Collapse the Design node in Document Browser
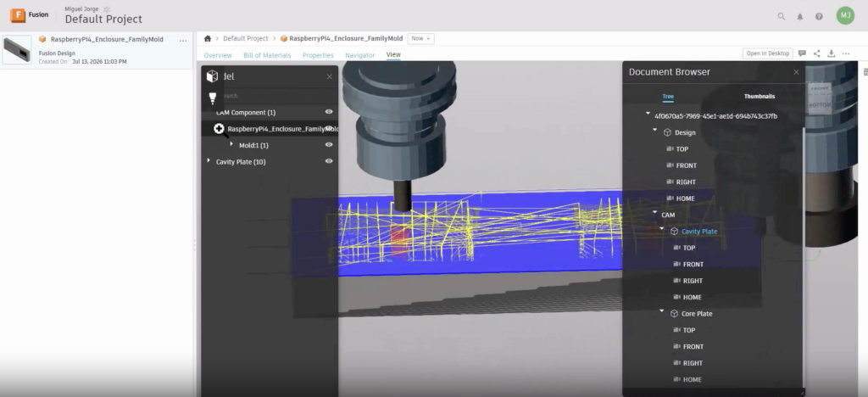The height and width of the screenshot is (397, 868). (655, 130)
